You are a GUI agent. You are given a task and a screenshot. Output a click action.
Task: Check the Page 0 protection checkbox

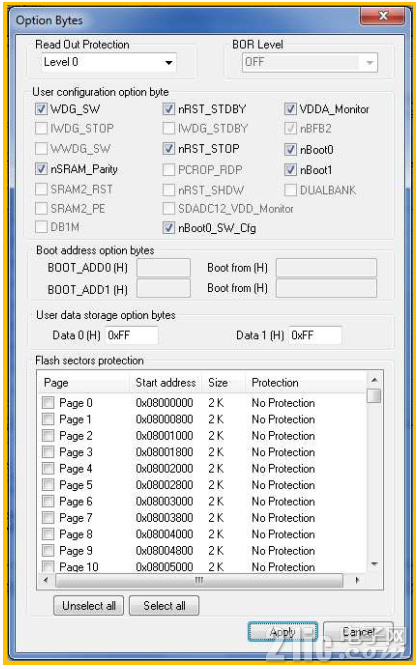click(48, 402)
